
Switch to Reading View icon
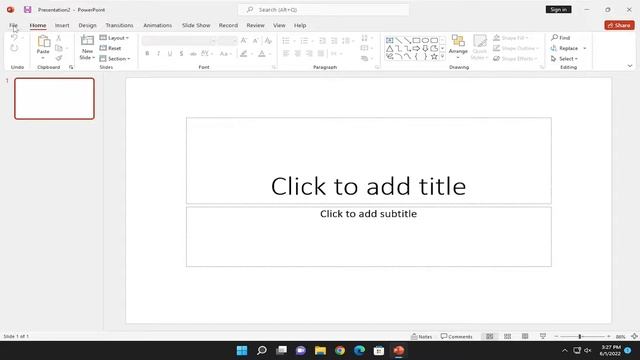(x=525, y=336)
